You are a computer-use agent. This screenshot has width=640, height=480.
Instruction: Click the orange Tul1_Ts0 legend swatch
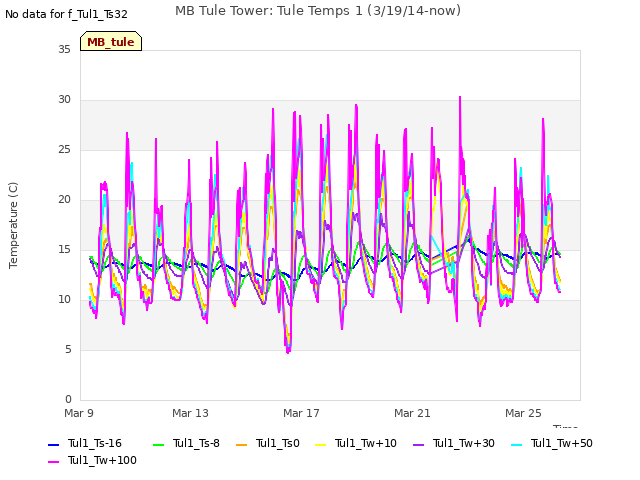pyautogui.click(x=242, y=444)
